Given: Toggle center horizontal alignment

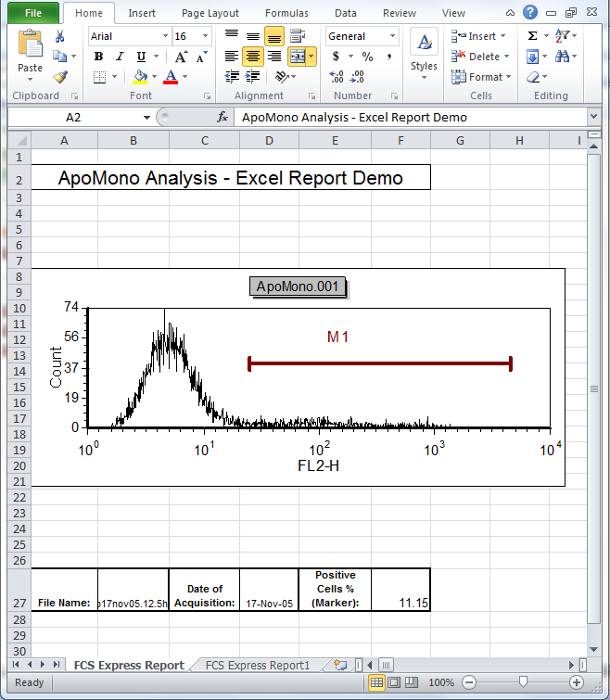Looking at the screenshot, I should (x=253, y=57).
